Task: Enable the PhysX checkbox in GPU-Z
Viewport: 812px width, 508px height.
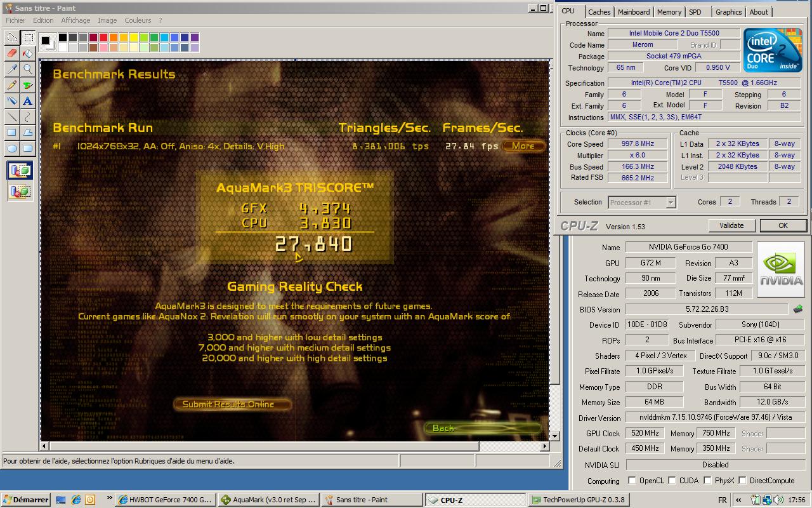Action: point(707,481)
